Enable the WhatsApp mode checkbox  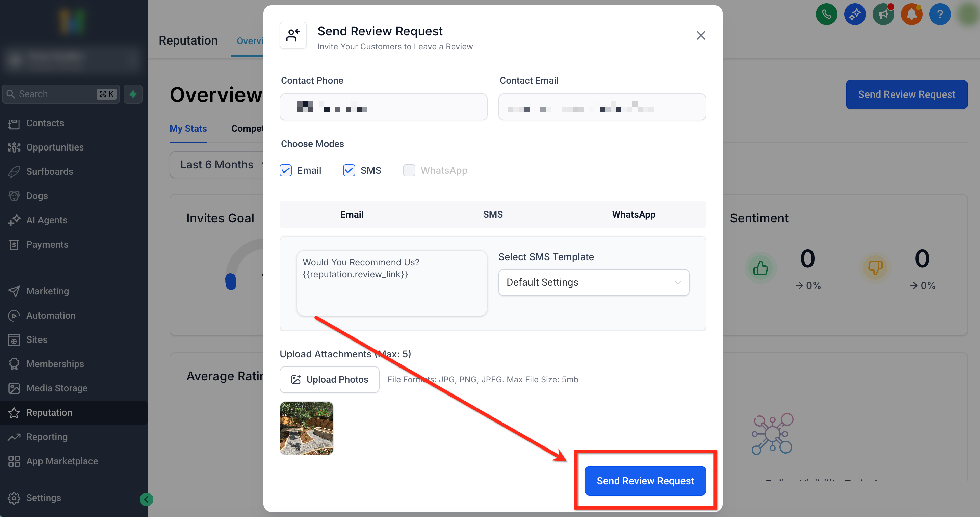click(x=409, y=170)
